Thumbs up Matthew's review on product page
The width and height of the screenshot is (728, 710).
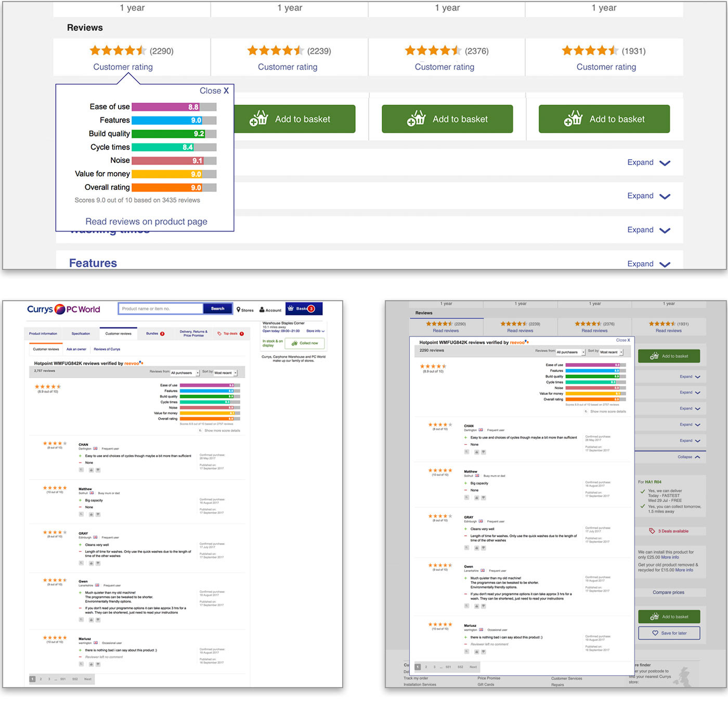click(91, 514)
